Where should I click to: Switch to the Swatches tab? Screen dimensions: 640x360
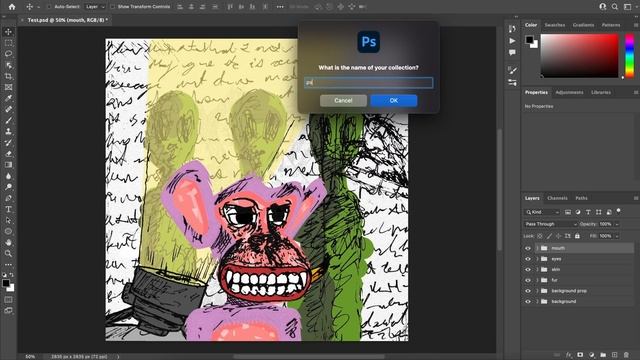point(555,25)
